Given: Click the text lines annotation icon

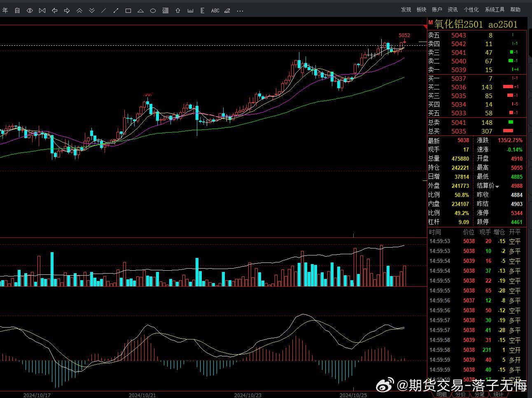Looking at the screenshot, I should (x=166, y=11).
